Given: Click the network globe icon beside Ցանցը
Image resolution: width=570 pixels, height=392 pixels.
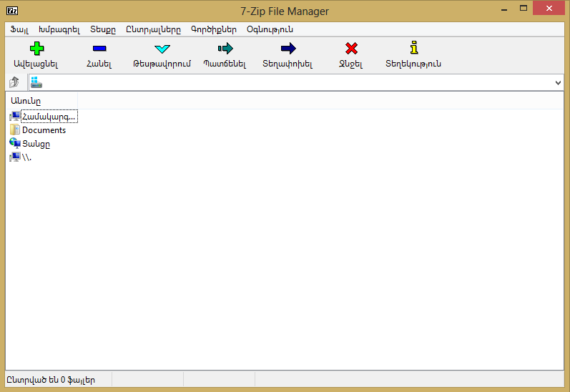Looking at the screenshot, I should pos(15,143).
